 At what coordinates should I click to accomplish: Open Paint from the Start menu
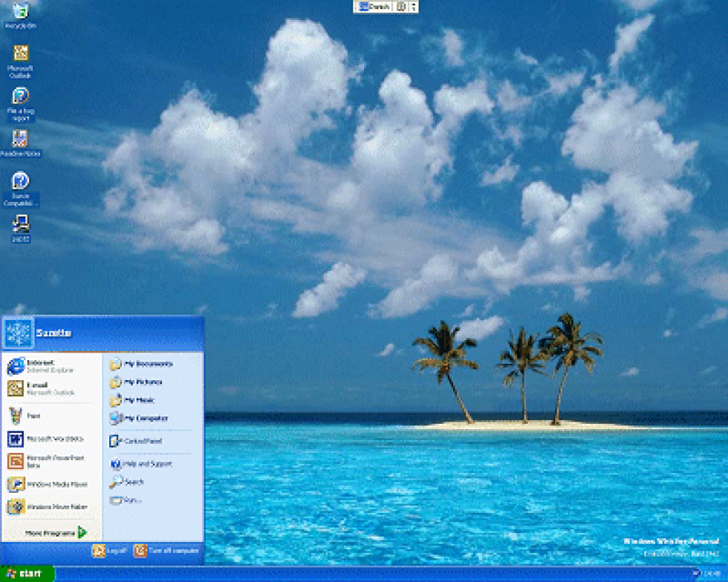click(x=33, y=416)
